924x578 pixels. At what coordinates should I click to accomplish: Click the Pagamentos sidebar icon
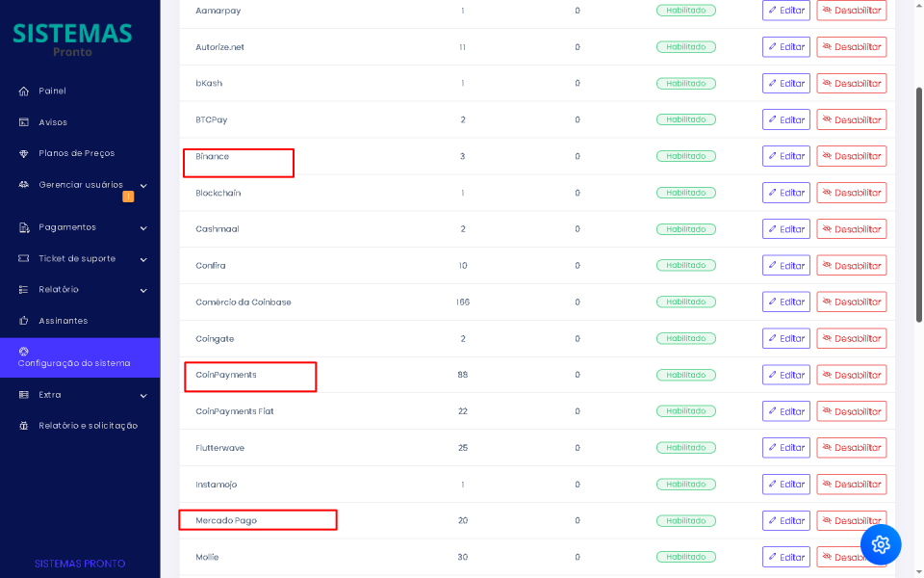click(x=23, y=226)
